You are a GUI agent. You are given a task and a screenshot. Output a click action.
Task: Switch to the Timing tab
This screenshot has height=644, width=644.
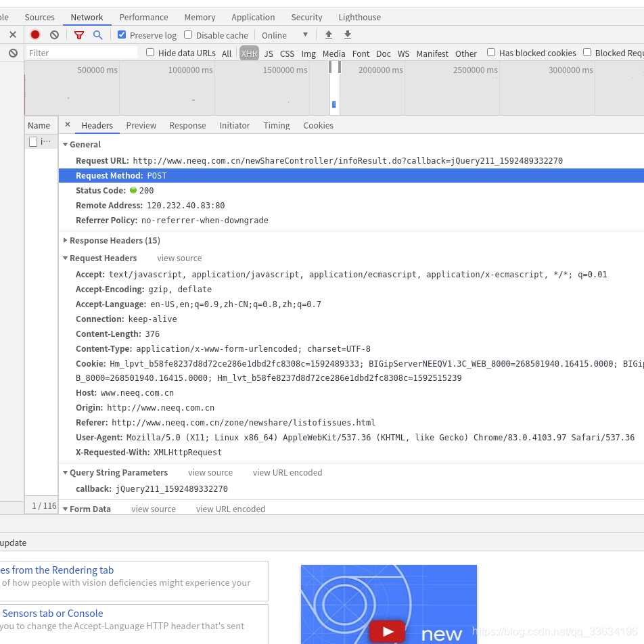(276, 125)
